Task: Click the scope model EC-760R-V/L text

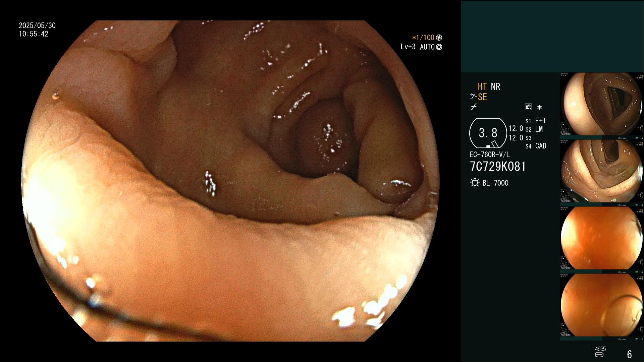Action: [x=490, y=155]
